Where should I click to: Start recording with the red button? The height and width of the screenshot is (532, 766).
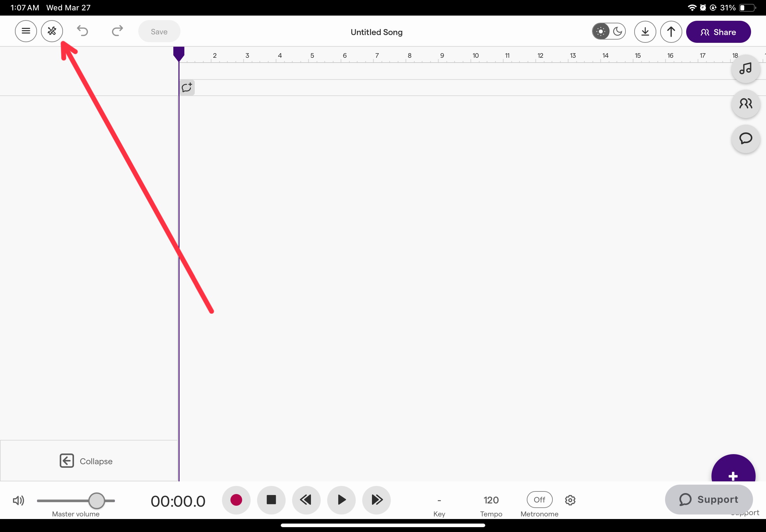(x=236, y=500)
